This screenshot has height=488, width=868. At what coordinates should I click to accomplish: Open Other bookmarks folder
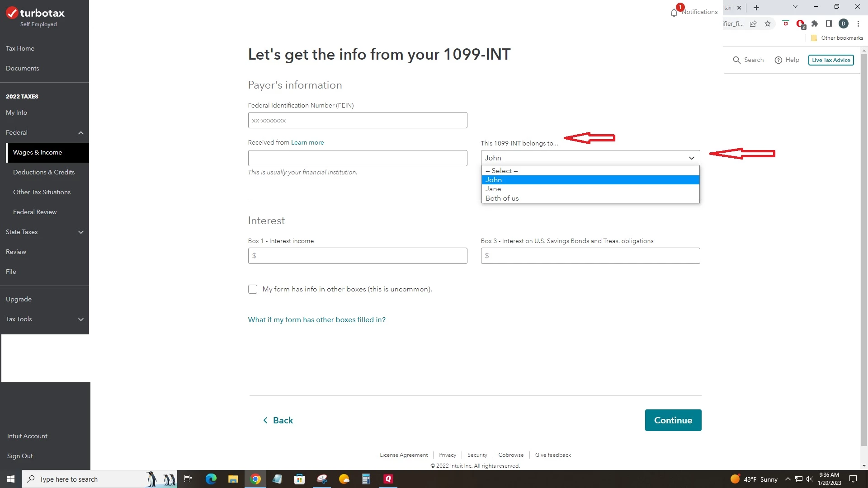[837, 38]
